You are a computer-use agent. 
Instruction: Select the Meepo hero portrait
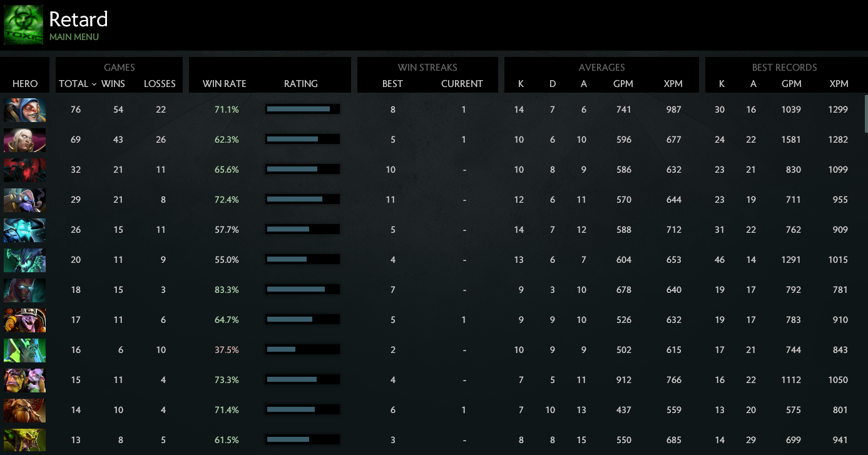24,110
